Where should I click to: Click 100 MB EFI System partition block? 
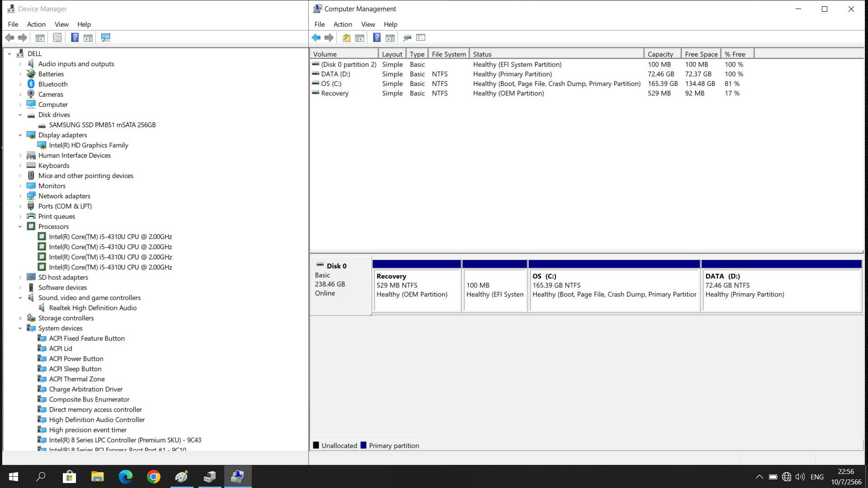click(495, 286)
